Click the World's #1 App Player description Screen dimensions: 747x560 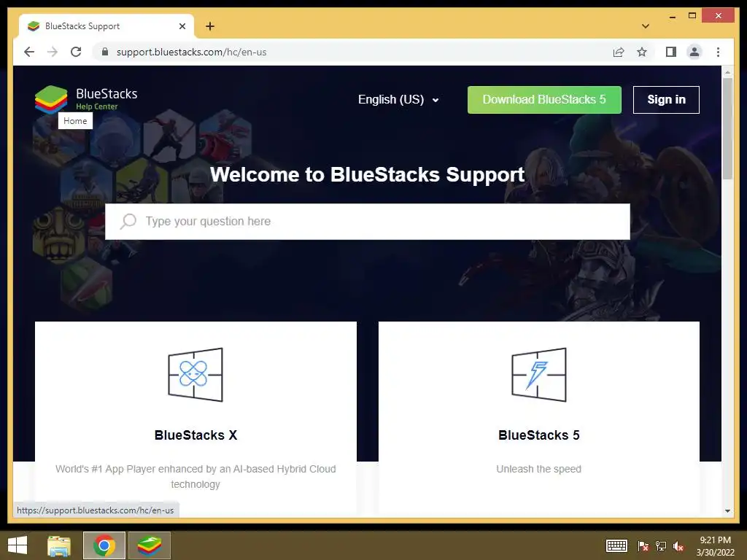tap(196, 477)
